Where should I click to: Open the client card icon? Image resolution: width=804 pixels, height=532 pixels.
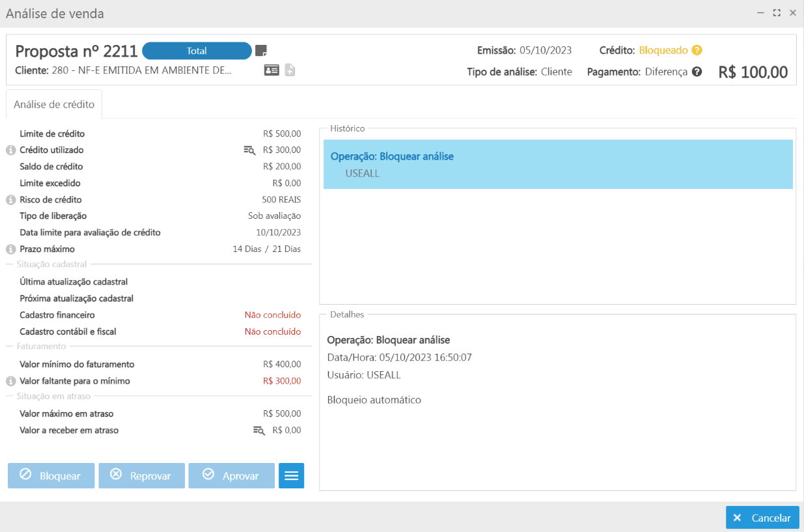[271, 70]
